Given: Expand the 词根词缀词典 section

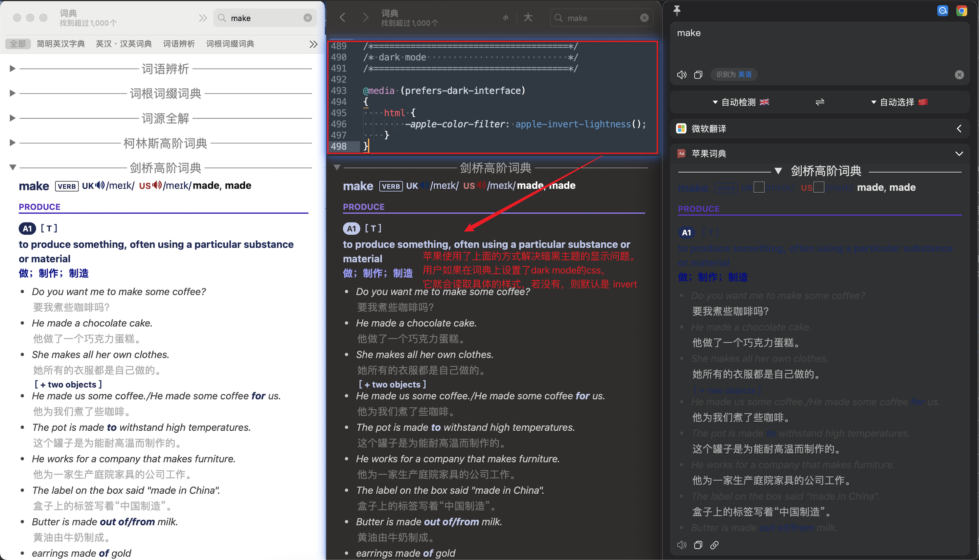Looking at the screenshot, I should click(x=12, y=93).
